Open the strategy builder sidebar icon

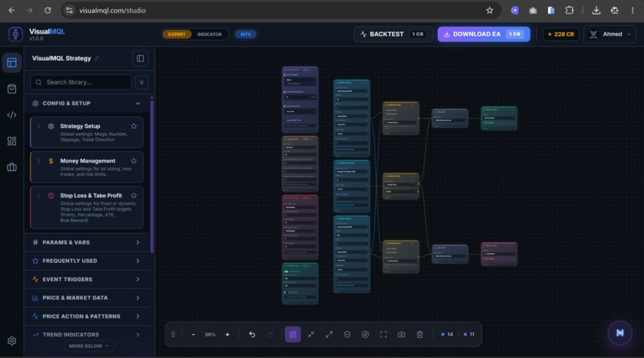pos(11,63)
